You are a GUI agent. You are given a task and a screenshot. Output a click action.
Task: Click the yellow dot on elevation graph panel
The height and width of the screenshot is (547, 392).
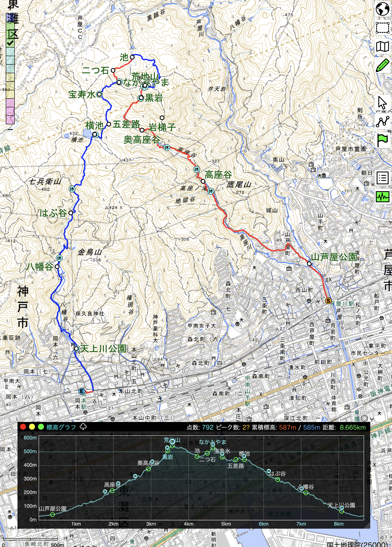click(32, 427)
